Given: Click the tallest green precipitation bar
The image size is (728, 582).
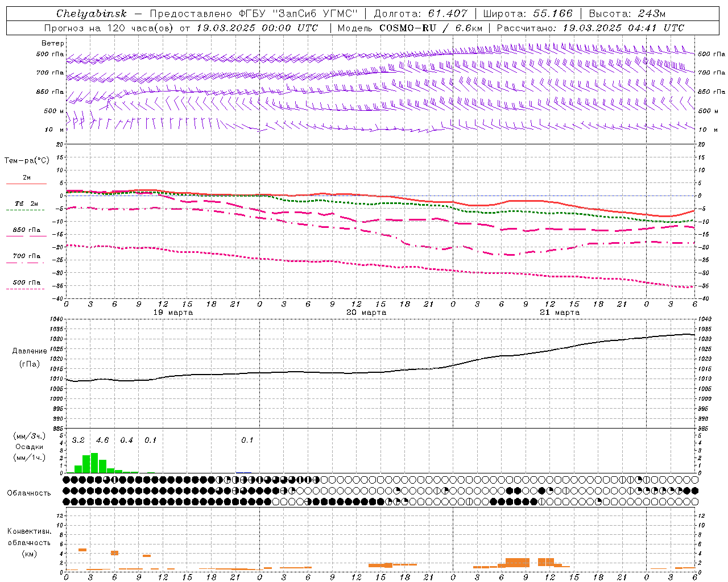Looking at the screenshot, I should coord(94,463).
